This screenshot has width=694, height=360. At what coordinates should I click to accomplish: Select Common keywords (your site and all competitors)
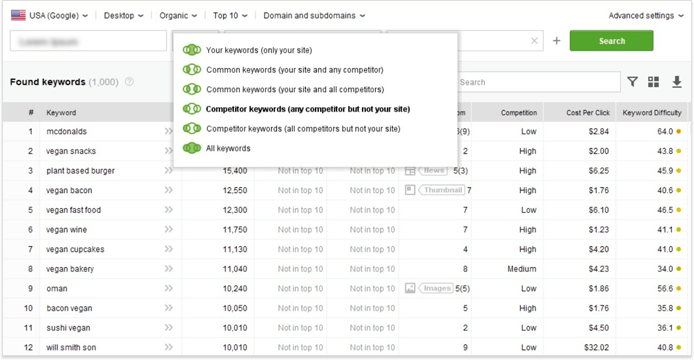295,89
